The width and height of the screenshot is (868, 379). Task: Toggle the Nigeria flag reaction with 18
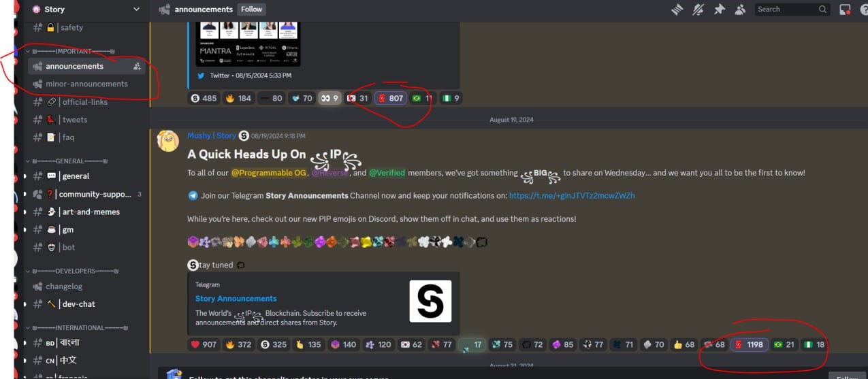(x=814, y=344)
